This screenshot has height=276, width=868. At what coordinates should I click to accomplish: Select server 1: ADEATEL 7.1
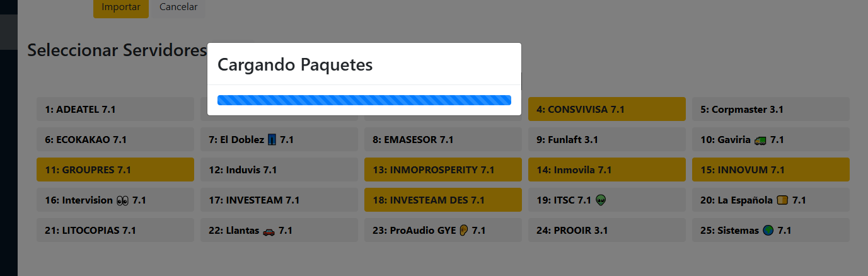pos(115,109)
